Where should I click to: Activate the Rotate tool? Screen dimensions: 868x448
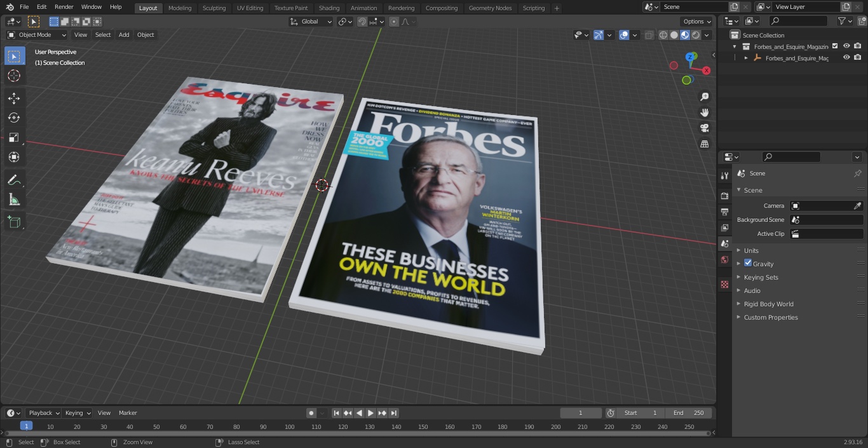pyautogui.click(x=14, y=118)
